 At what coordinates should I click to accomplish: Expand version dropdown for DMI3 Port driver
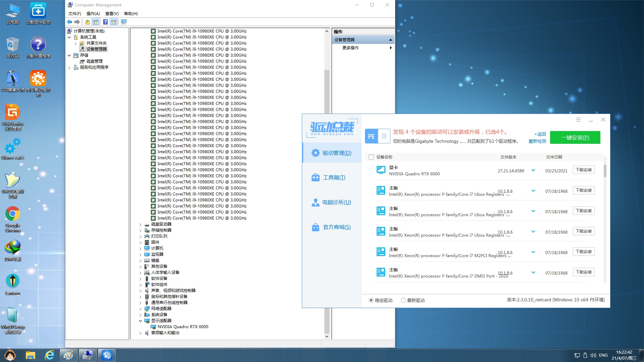tap(533, 273)
